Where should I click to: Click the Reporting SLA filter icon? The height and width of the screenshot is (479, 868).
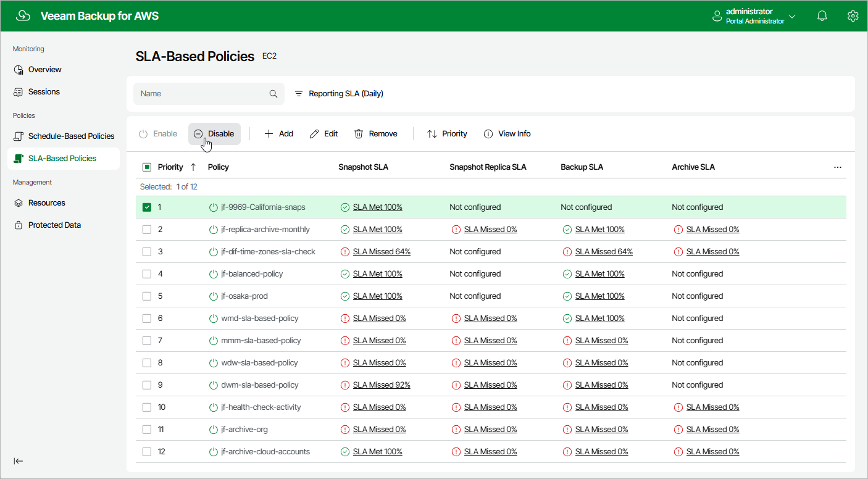[299, 94]
